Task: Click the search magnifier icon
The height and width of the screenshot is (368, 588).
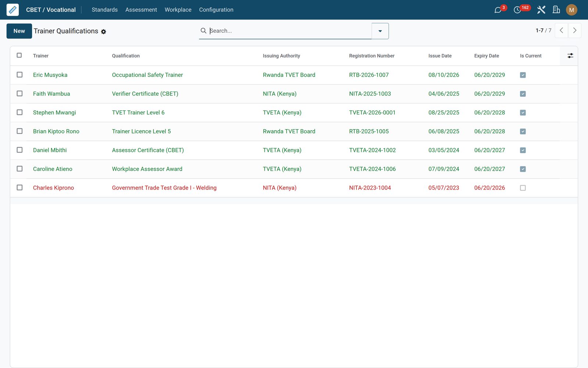Action: pyautogui.click(x=203, y=31)
